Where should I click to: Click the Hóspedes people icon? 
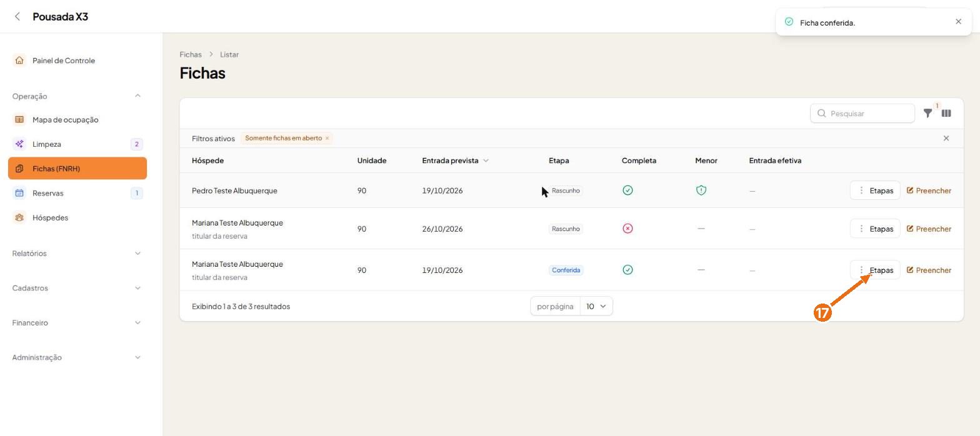(x=19, y=217)
